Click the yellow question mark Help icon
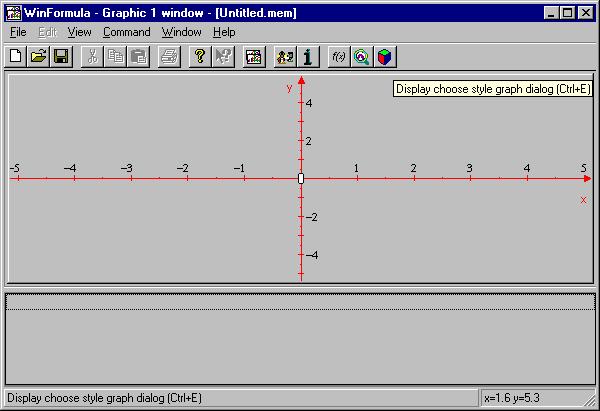 pos(200,57)
